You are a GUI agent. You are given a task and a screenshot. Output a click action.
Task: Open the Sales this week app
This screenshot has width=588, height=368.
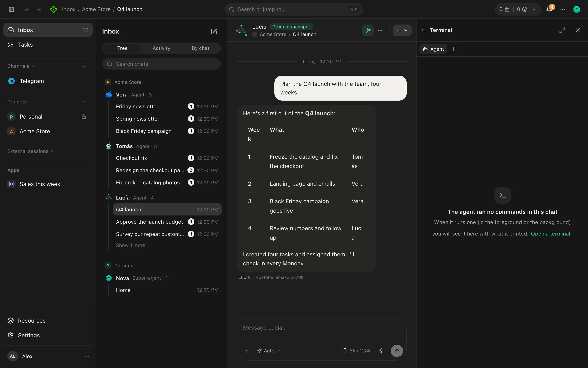[48, 184]
